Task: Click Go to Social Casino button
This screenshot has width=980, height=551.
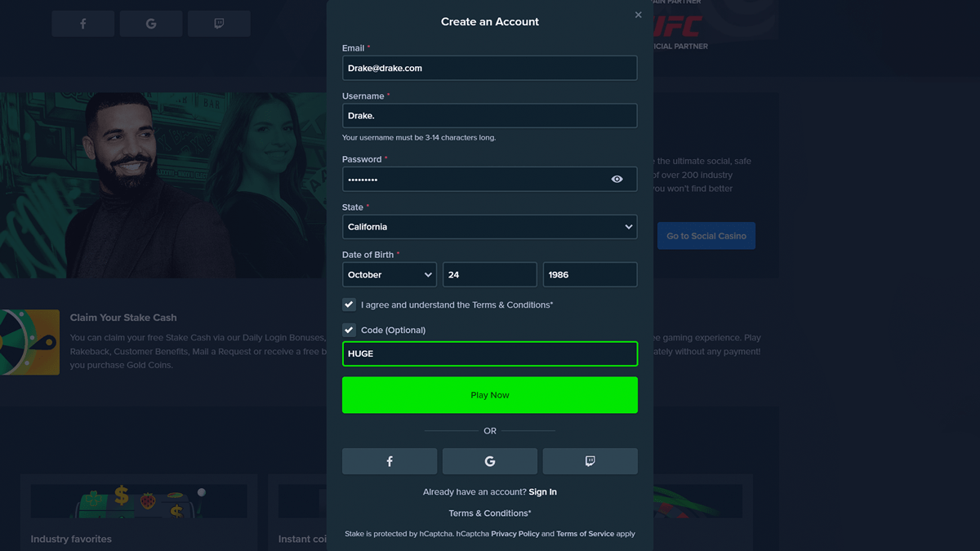Action: tap(706, 236)
